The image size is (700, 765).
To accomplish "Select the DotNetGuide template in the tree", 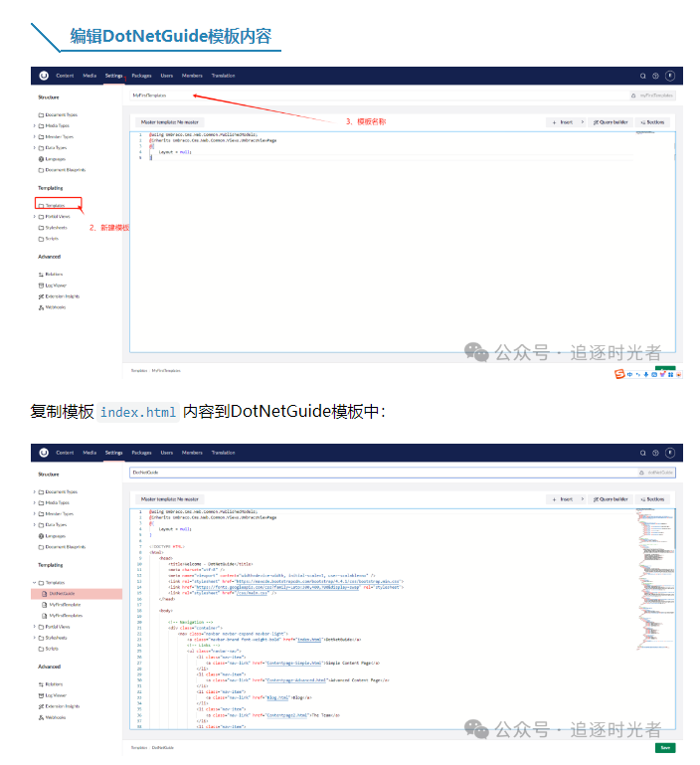I will coord(77,594).
